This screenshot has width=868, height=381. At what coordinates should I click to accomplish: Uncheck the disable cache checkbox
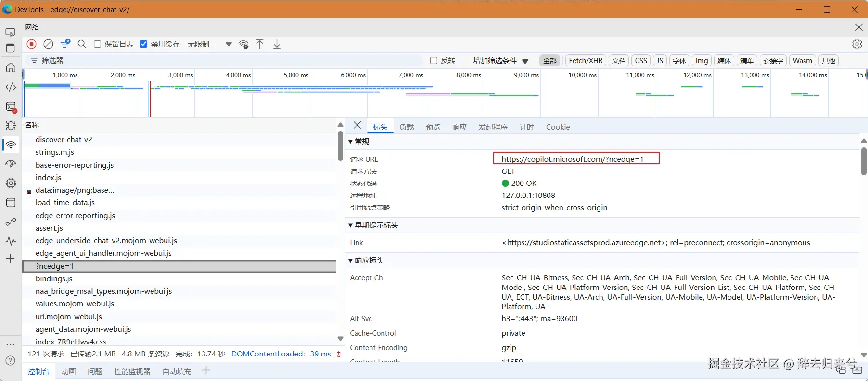pyautogui.click(x=143, y=44)
